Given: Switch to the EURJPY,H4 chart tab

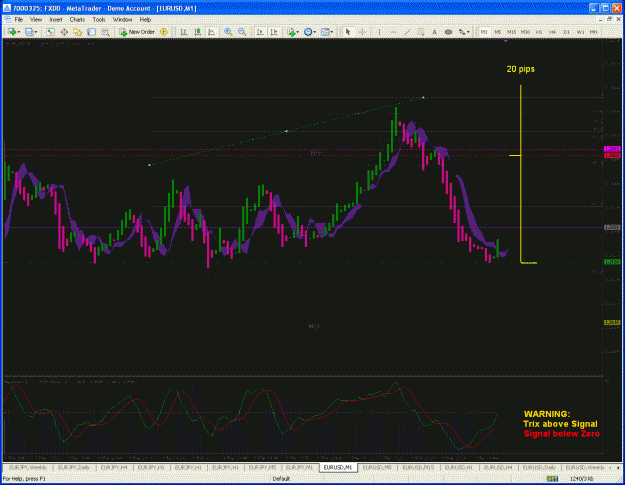Looking at the screenshot, I should 114,467.
